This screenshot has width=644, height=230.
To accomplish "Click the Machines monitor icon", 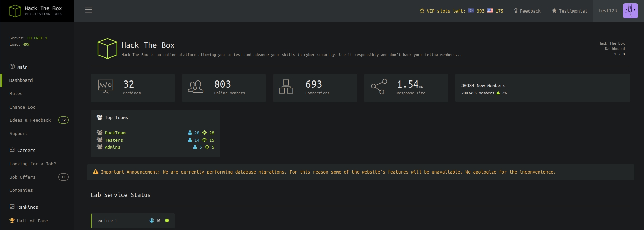I will (106, 87).
